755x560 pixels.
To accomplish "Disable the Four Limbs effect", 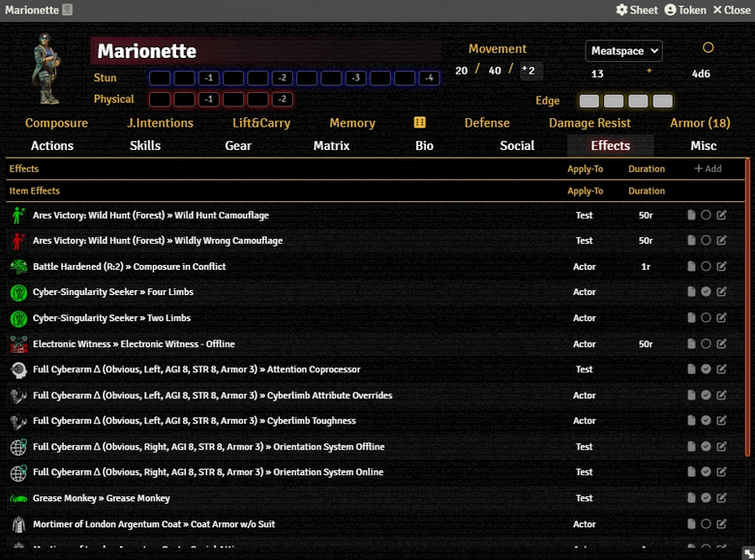I will tap(706, 292).
